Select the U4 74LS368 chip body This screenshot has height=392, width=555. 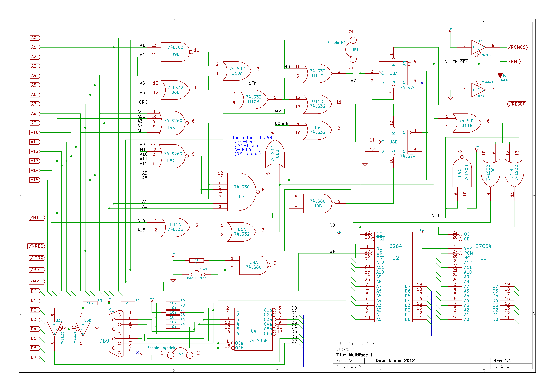click(x=254, y=329)
